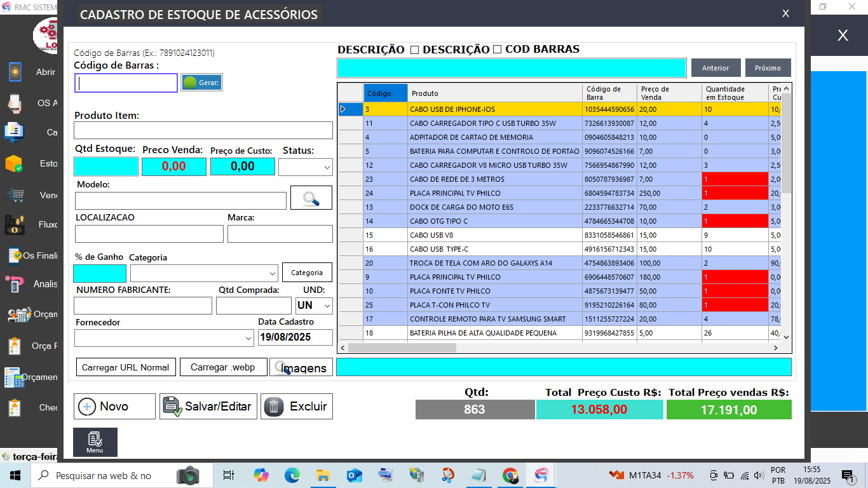Open the Categoria combo box
Viewport: 868px width, 488px height.
pyautogui.click(x=204, y=273)
